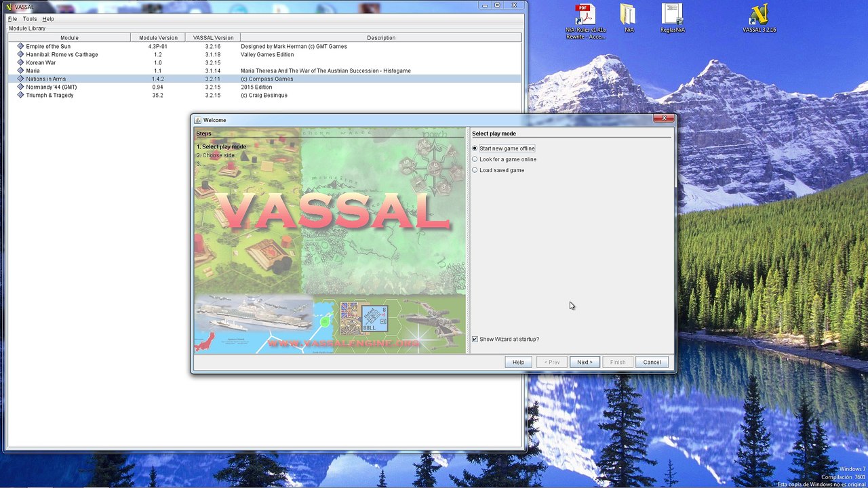This screenshot has width=868, height=488.
Task: Select the NiA folder on the desktop
Action: tap(629, 19)
